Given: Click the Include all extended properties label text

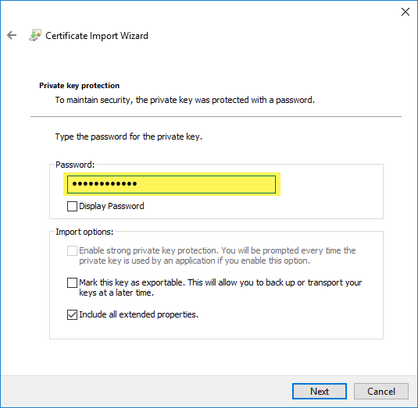Looking at the screenshot, I should pyautogui.click(x=139, y=315).
